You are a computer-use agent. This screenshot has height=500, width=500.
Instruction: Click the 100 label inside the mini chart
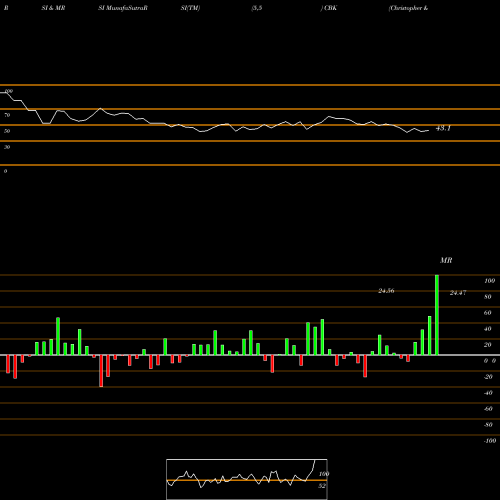click(x=324, y=474)
